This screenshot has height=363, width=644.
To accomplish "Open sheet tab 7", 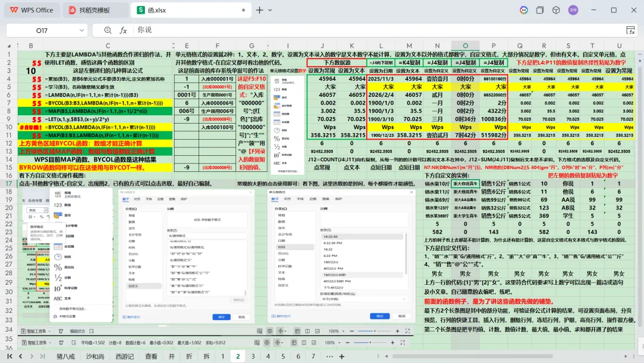I will [314, 356].
